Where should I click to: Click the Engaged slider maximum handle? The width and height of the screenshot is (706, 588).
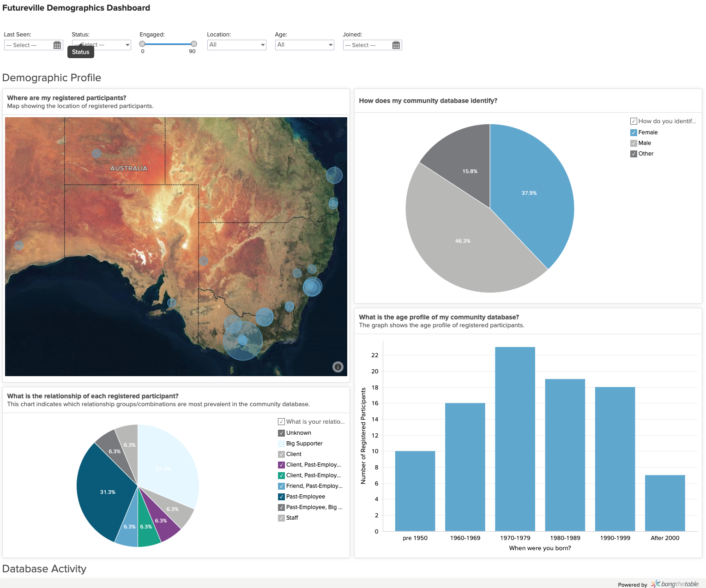coord(194,44)
